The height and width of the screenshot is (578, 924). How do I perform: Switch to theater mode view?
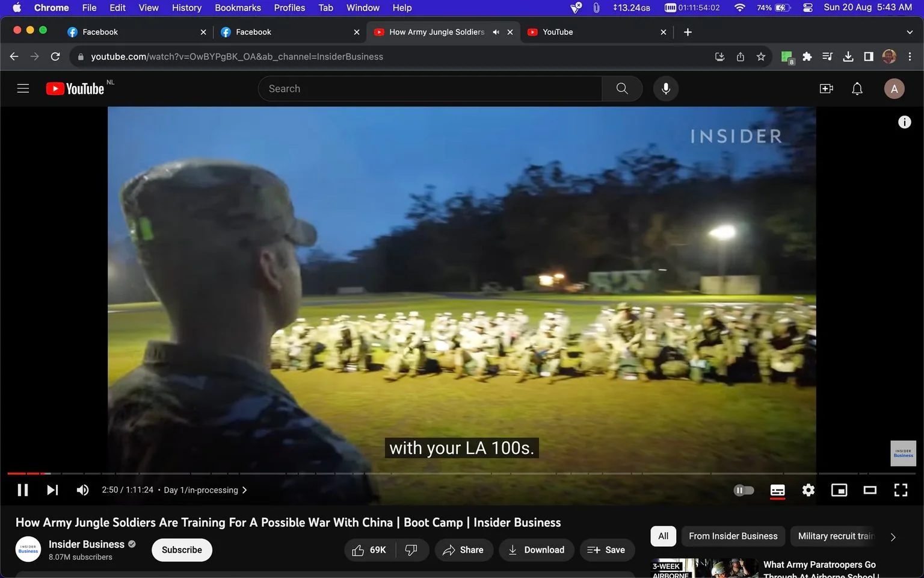870,490
